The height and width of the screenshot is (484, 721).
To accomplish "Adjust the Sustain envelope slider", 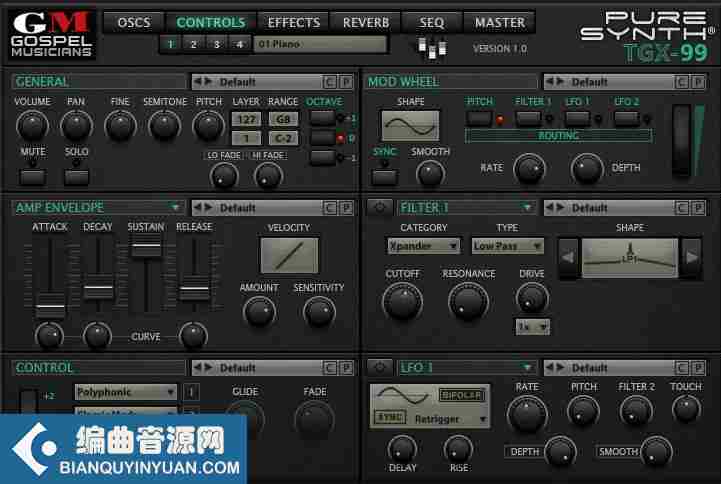I will pos(146,246).
